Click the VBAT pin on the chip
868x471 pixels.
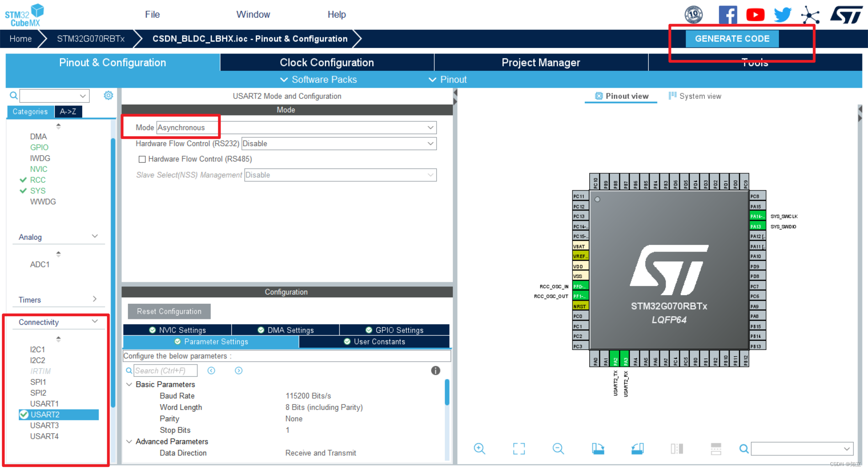click(580, 246)
